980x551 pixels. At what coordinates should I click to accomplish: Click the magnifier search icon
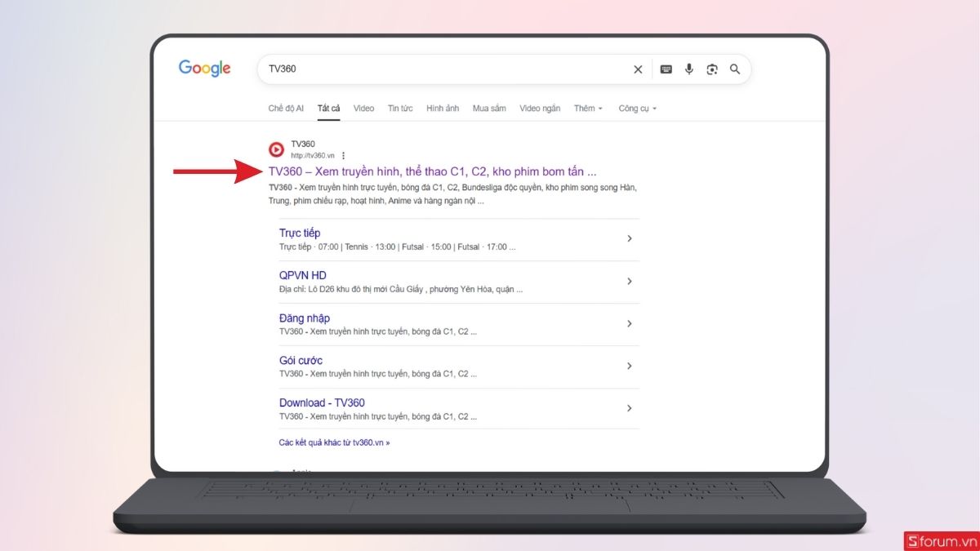pos(735,69)
